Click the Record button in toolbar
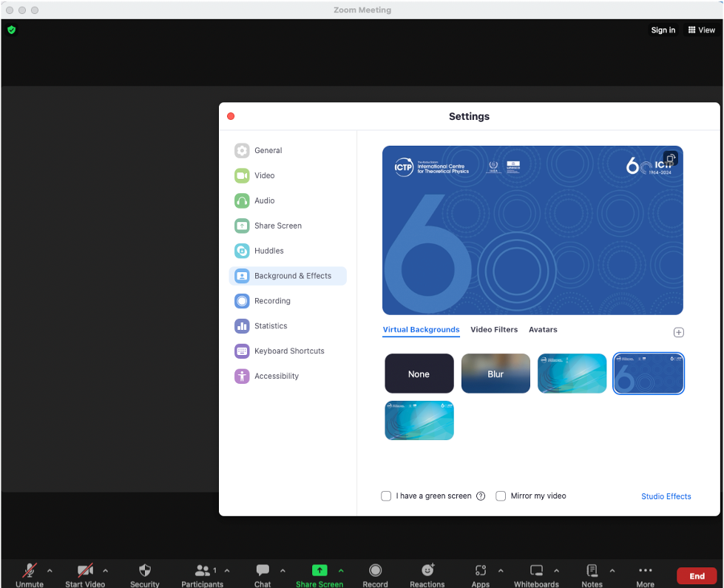The width and height of the screenshot is (724, 588). point(375,570)
